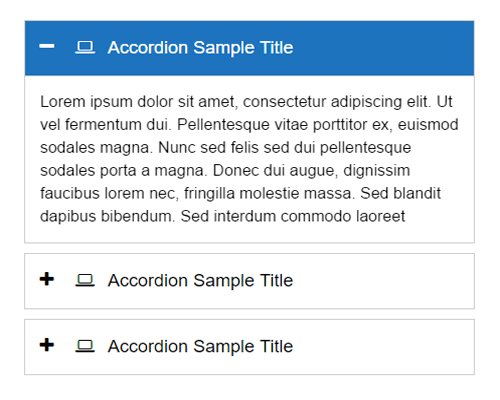The height and width of the screenshot is (400, 500).
Task: Click the laptop icon in the last accordion
Action: coord(85,346)
